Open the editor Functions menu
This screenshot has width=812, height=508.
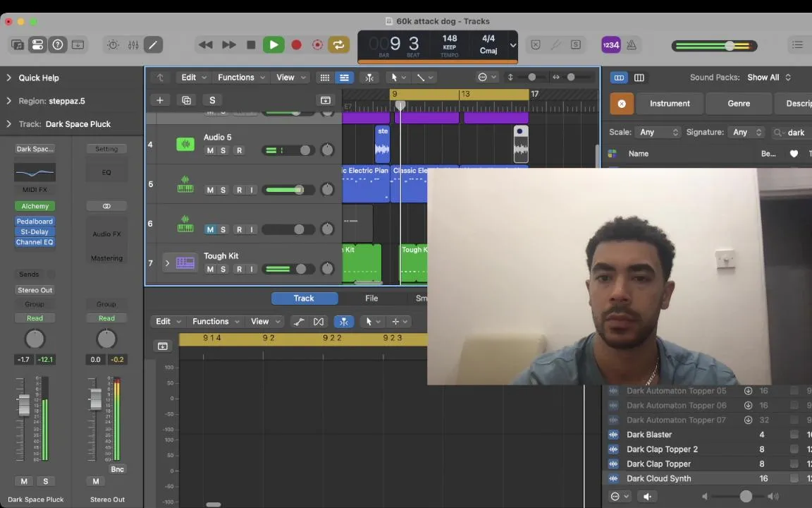(x=216, y=322)
